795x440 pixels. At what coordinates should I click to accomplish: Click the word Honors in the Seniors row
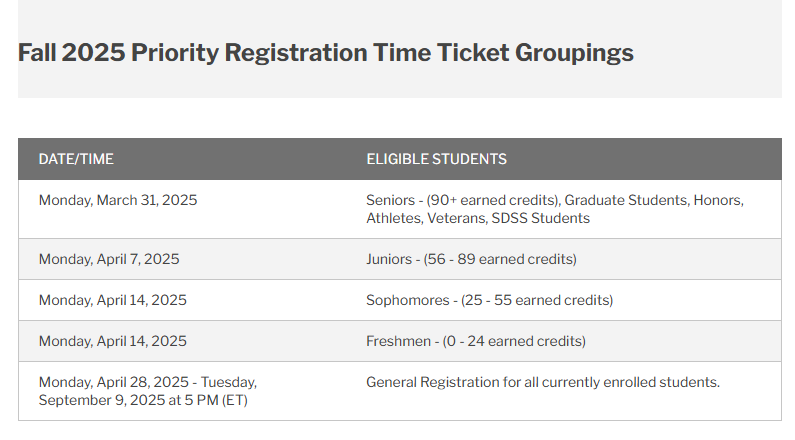(719, 200)
